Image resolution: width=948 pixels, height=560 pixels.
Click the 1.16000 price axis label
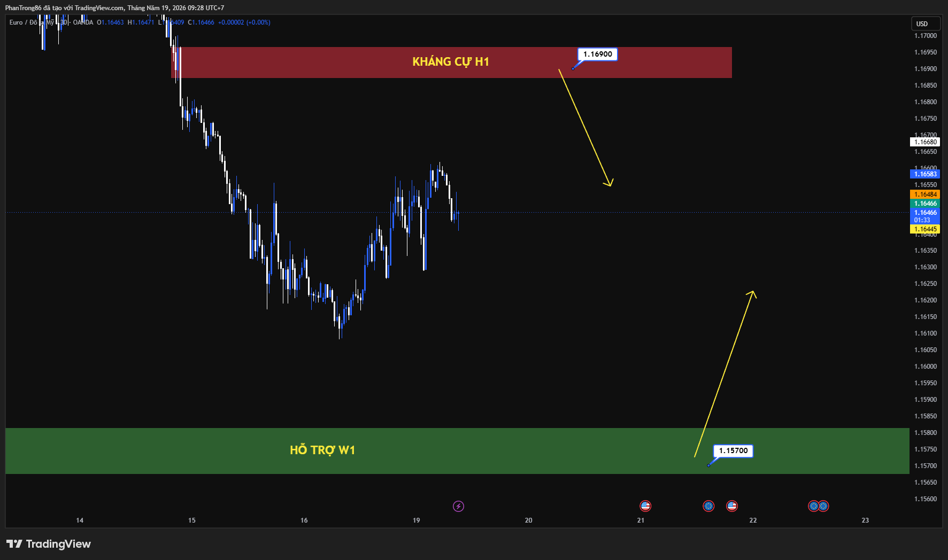click(x=926, y=367)
